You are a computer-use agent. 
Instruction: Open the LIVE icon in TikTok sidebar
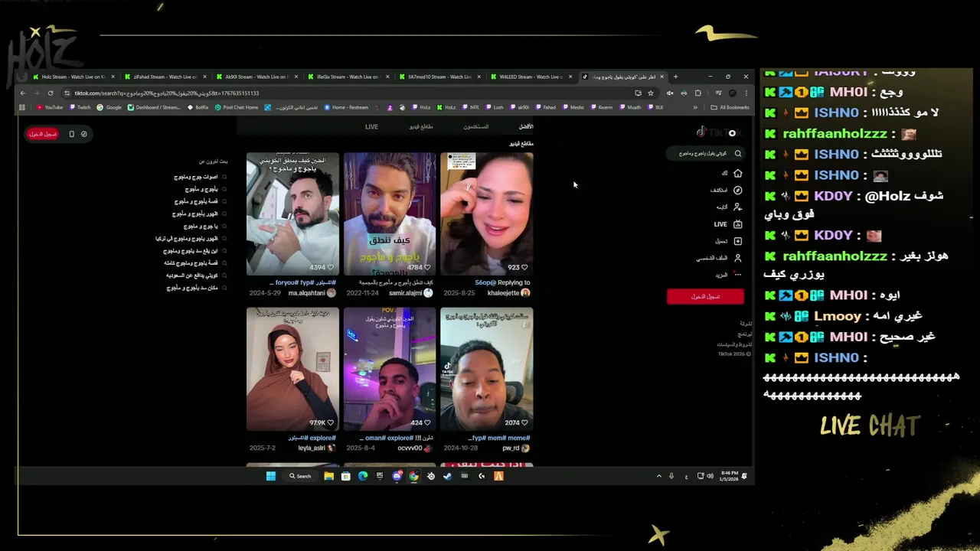(737, 224)
